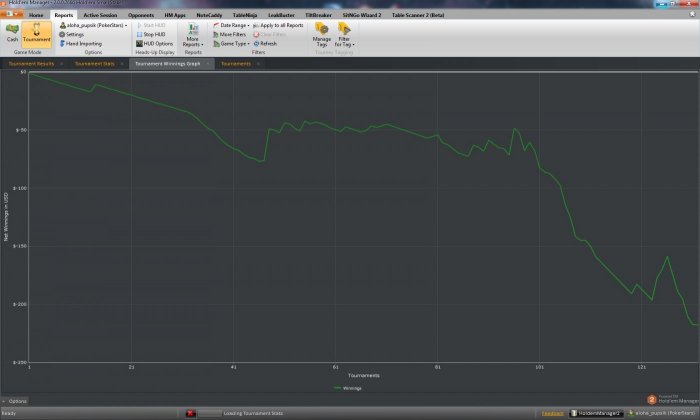
Task: Click the More Filters button
Action: [x=232, y=34]
